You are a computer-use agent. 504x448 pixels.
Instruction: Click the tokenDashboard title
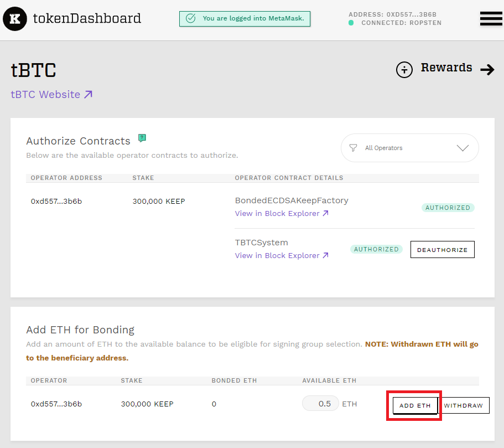87,18
